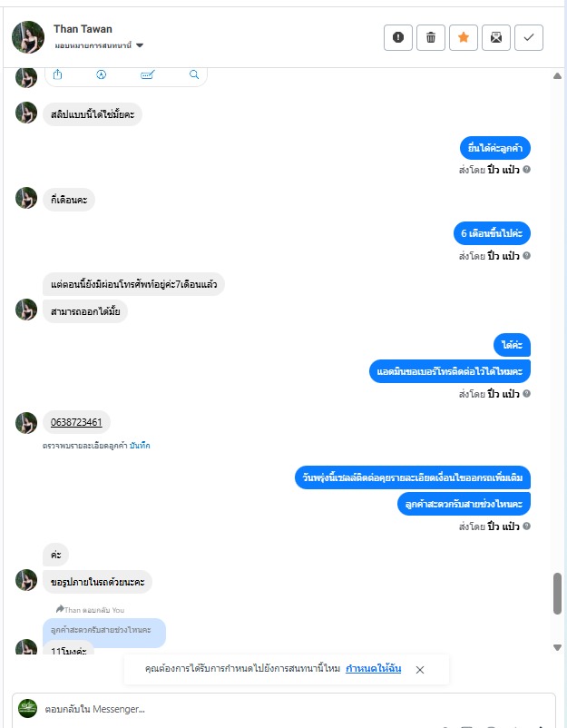
Task: Click the help icon beside first sender label
Action: pos(527,170)
